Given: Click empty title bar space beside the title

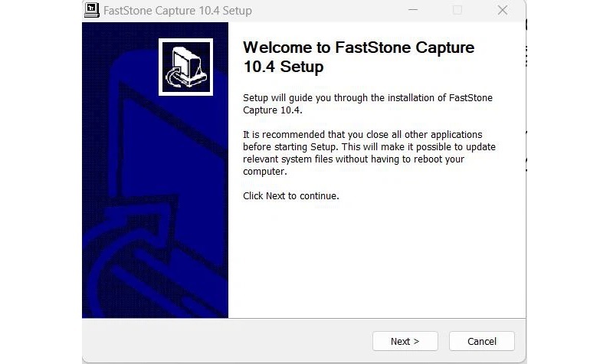Looking at the screenshot, I should [329, 11].
